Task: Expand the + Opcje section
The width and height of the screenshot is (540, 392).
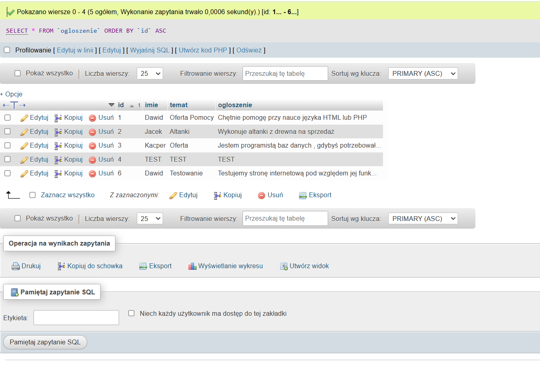Action: [x=11, y=94]
